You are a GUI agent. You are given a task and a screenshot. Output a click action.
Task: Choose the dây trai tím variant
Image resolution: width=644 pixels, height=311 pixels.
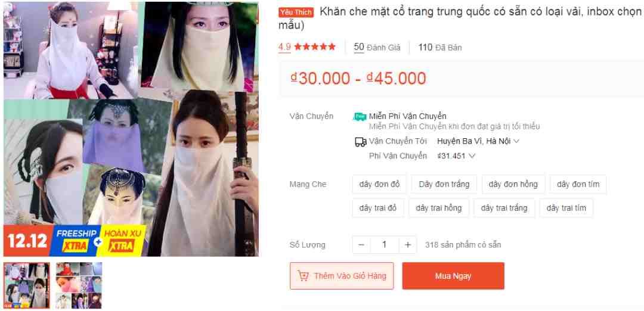click(x=566, y=208)
